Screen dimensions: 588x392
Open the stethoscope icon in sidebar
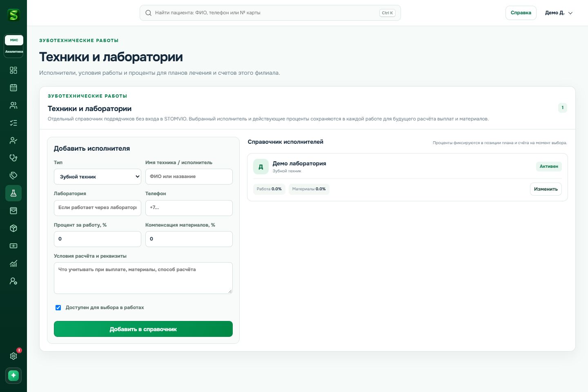coord(13,158)
